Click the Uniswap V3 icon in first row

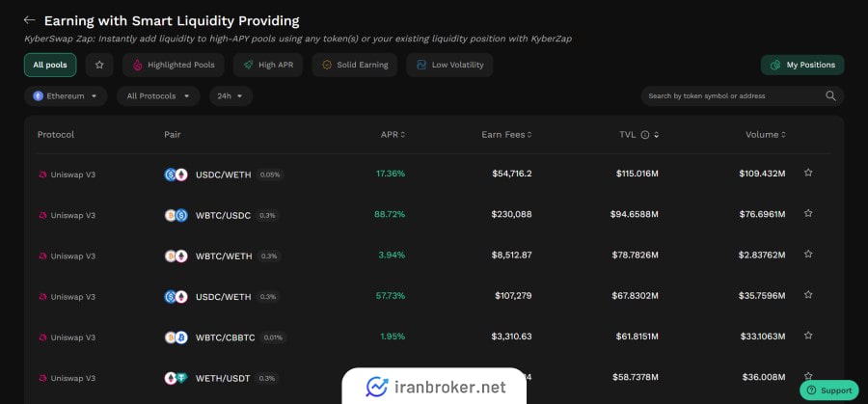click(x=42, y=175)
